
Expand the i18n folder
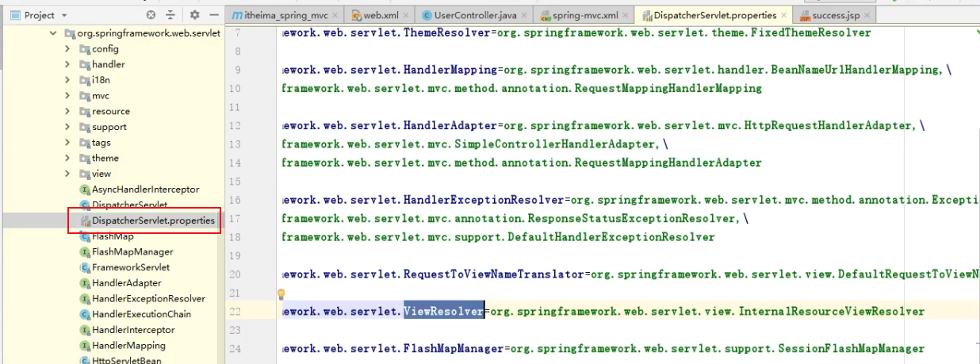[68, 80]
